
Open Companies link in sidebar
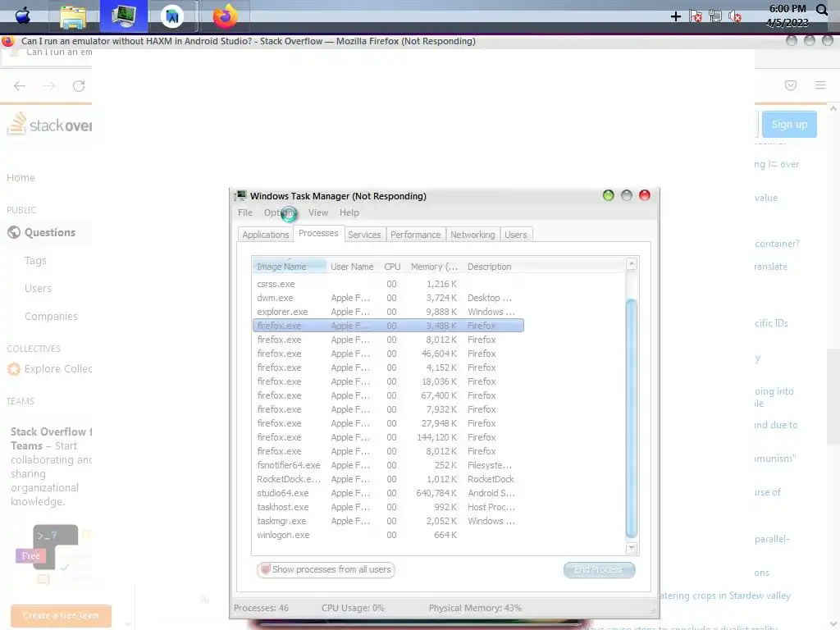point(51,316)
